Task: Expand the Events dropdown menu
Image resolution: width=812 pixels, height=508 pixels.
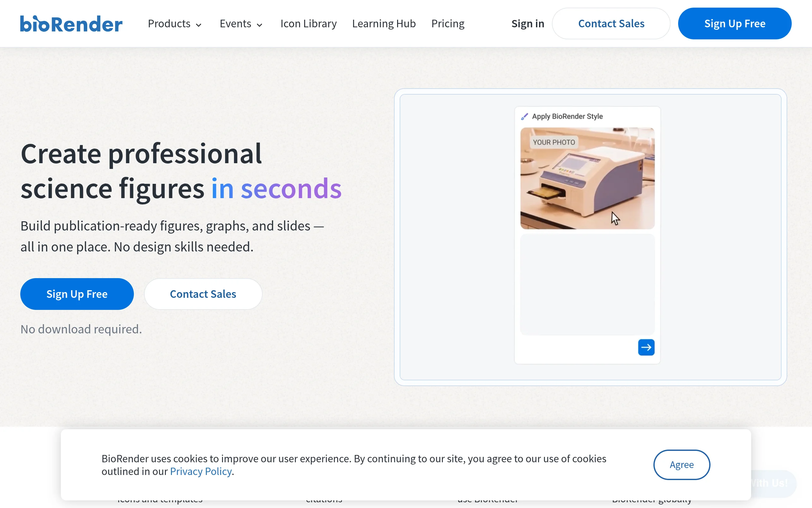Action: [241, 24]
